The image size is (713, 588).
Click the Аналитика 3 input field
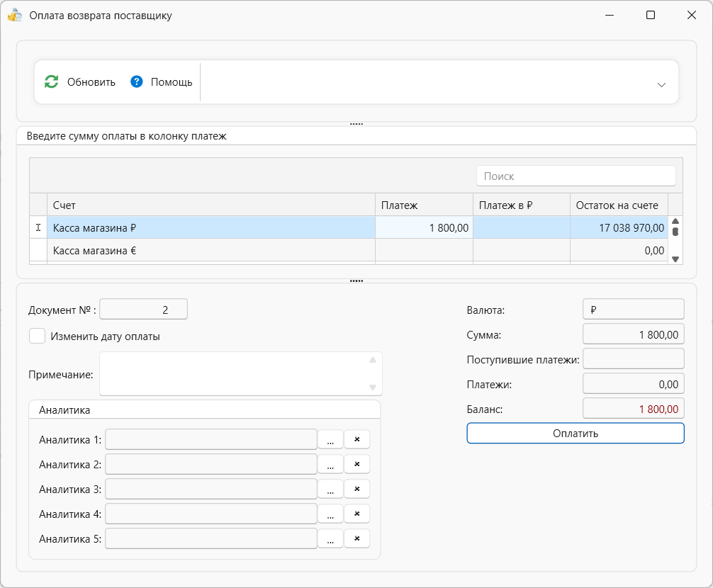point(211,489)
